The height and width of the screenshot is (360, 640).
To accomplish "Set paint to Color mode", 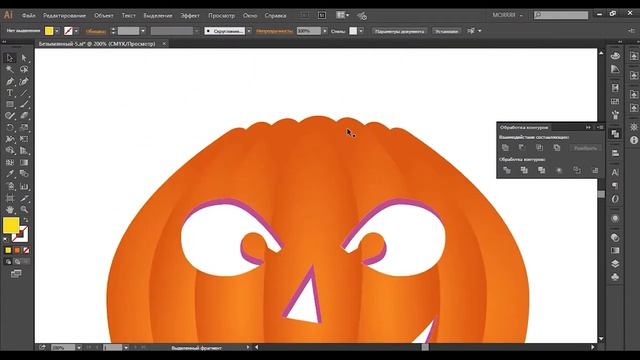I will click(8, 250).
